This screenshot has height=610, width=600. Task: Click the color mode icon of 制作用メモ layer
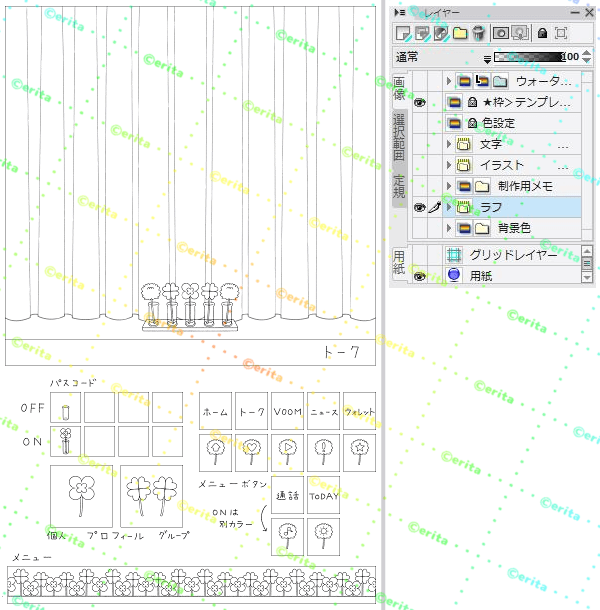464,186
